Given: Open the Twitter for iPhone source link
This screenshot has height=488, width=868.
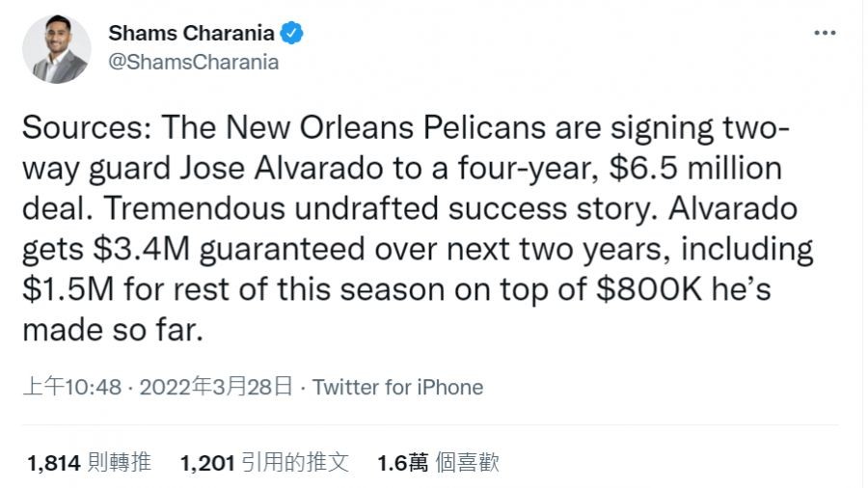Looking at the screenshot, I should click(x=397, y=388).
